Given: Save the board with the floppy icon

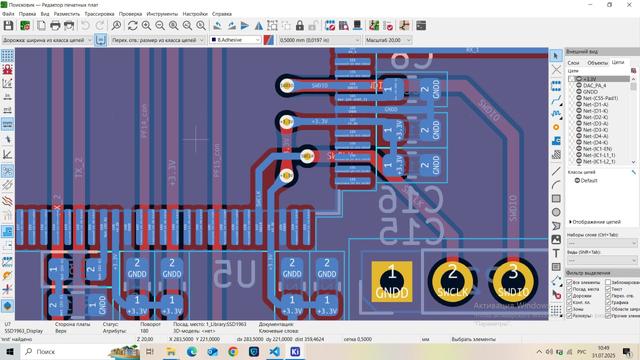Looking at the screenshot, I should (x=8, y=26).
